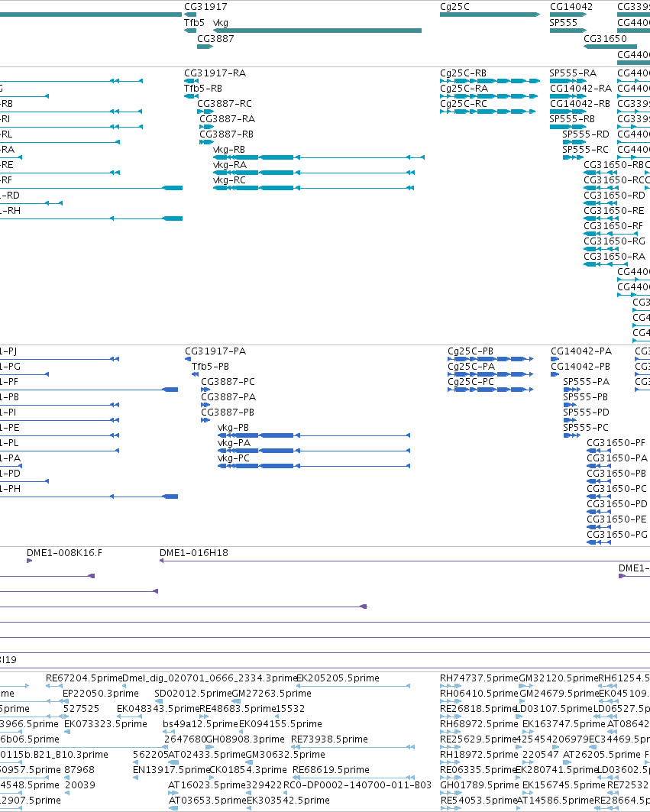
Task: Click the RE67204.5prime EST label
Action: click(84, 678)
